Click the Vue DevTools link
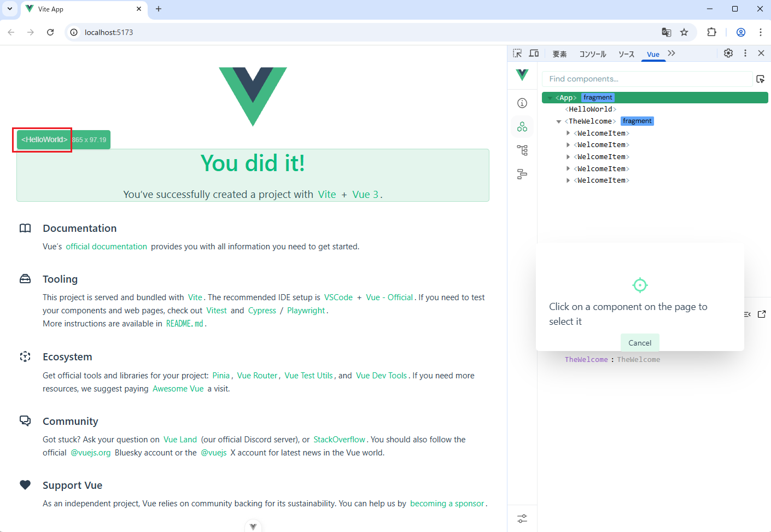This screenshot has height=532, width=771. click(x=382, y=376)
